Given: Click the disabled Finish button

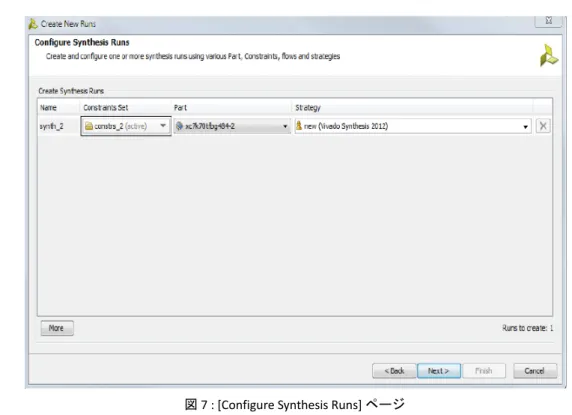Looking at the screenshot, I should 484,371.
